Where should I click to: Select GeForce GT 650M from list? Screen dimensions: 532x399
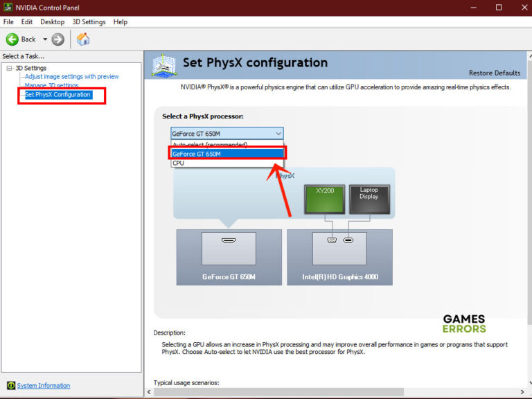pos(227,154)
